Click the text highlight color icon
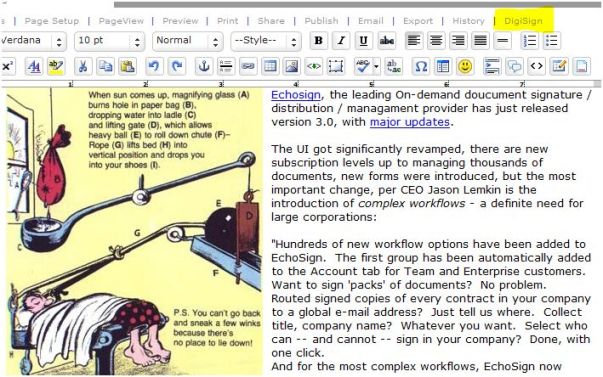This screenshot has width=603, height=377. [x=56, y=67]
